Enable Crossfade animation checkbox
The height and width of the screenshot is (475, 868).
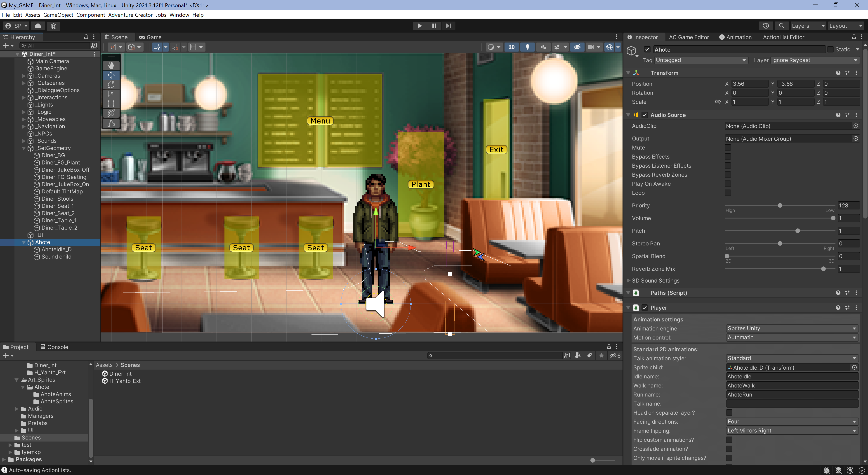(x=729, y=449)
